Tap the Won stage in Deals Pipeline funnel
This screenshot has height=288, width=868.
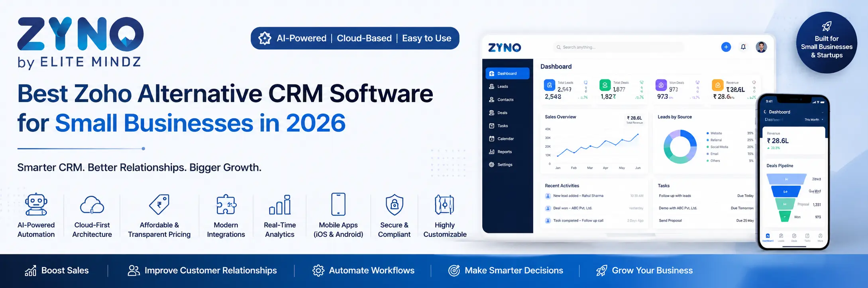[x=785, y=217]
